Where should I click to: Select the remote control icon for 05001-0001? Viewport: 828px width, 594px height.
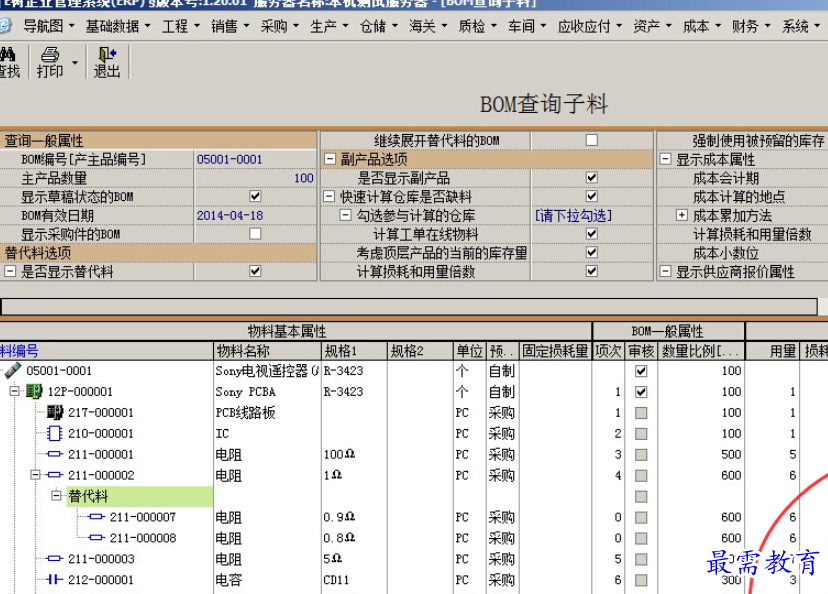[x=13, y=371]
